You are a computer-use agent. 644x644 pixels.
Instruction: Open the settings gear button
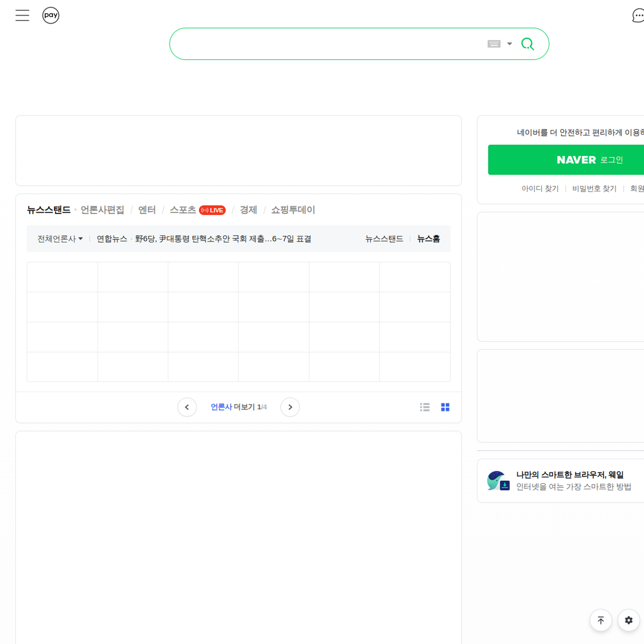[x=629, y=620]
